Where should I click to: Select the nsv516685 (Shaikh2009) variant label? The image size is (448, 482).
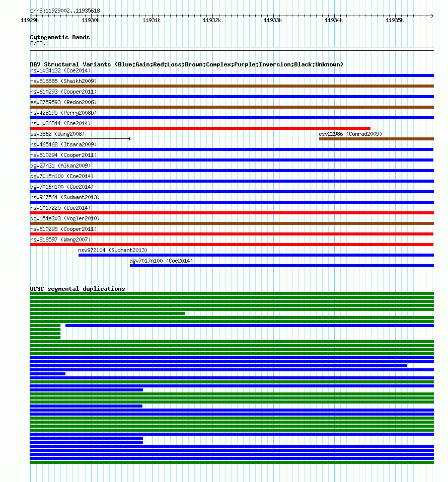pos(63,81)
